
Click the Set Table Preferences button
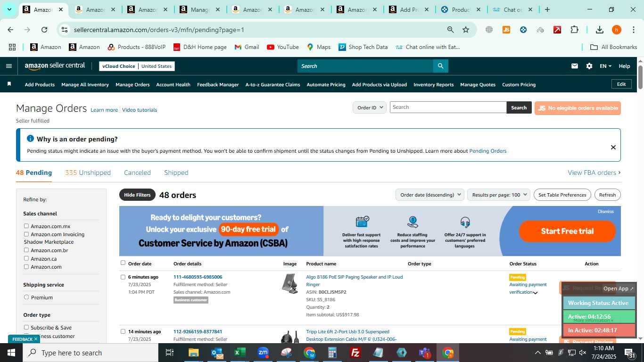[x=562, y=195]
